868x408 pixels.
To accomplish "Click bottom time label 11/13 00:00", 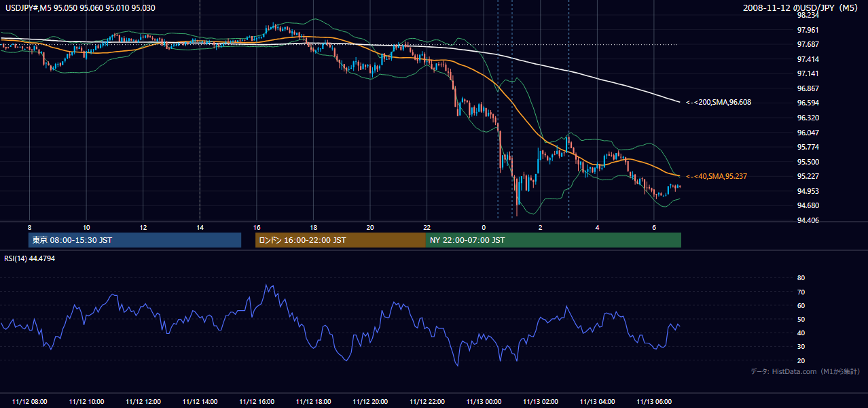I will [484, 402].
